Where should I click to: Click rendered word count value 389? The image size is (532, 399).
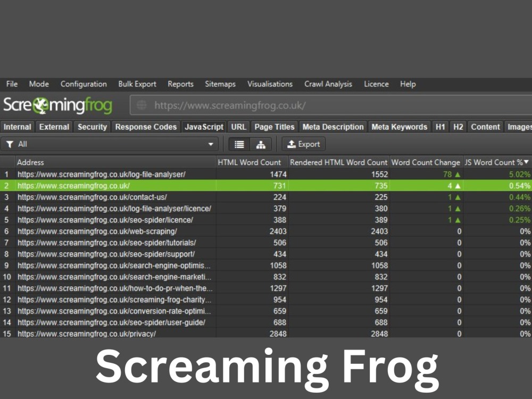pyautogui.click(x=381, y=220)
